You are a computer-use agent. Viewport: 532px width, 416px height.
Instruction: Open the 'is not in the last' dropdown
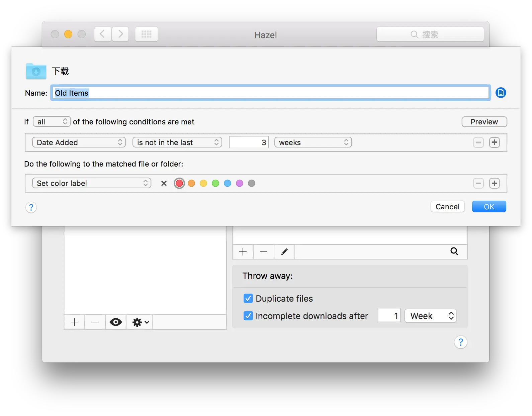(x=177, y=142)
